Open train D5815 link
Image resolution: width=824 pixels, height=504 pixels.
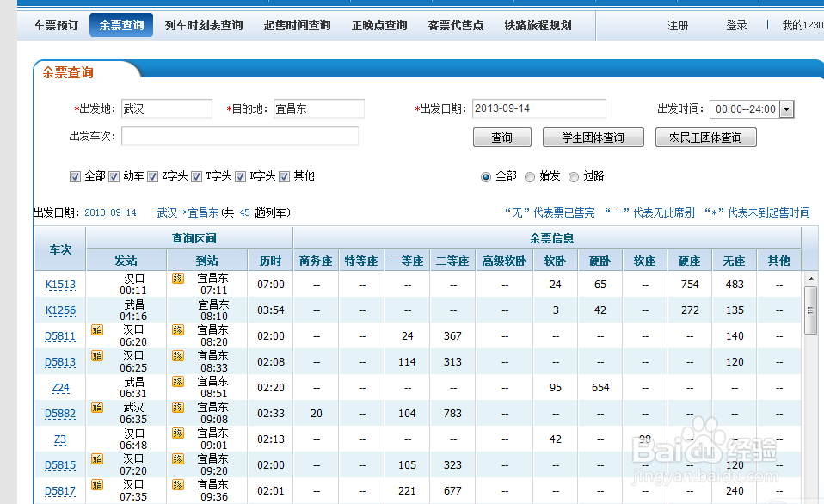(60, 465)
